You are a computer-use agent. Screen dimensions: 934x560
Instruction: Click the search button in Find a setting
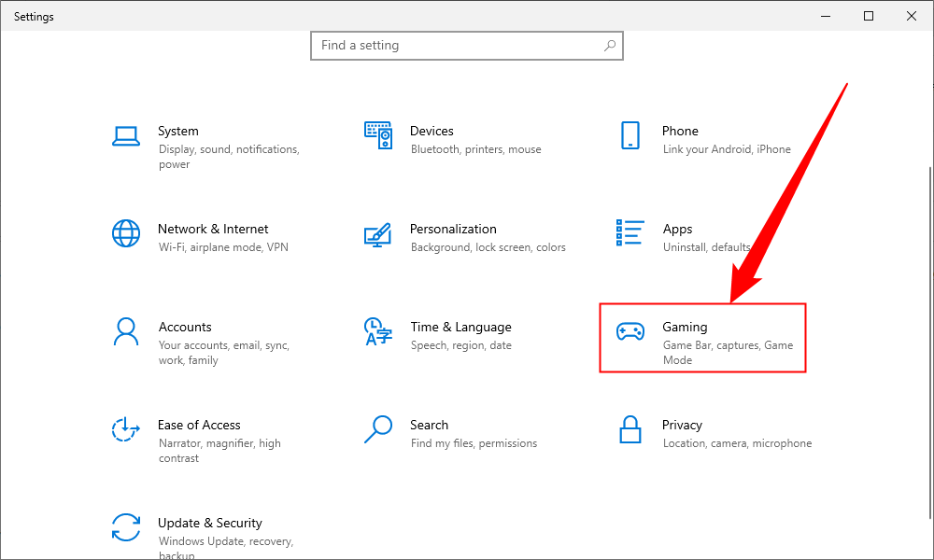[610, 45]
